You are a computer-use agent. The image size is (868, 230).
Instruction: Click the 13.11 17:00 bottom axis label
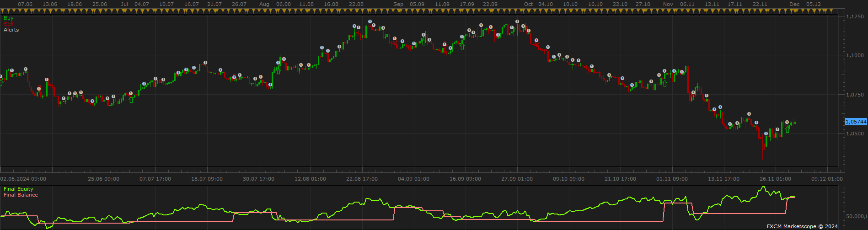pos(724,179)
